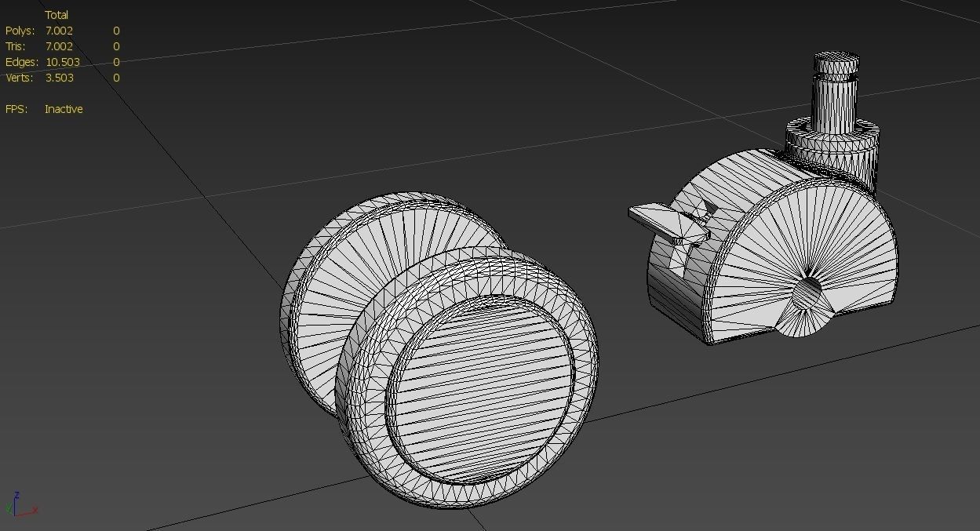Select the 10.503 edges count value
This screenshot has height=531, width=980.
point(63,62)
